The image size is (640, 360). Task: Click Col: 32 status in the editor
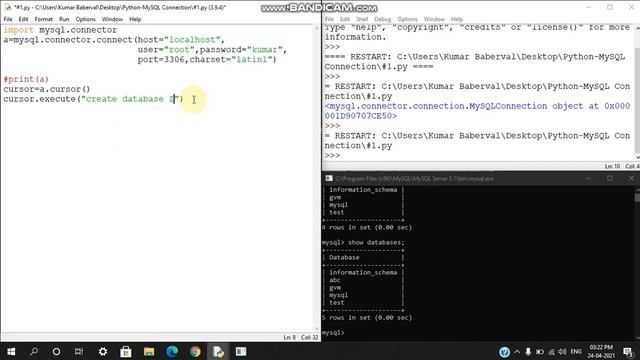click(x=309, y=338)
